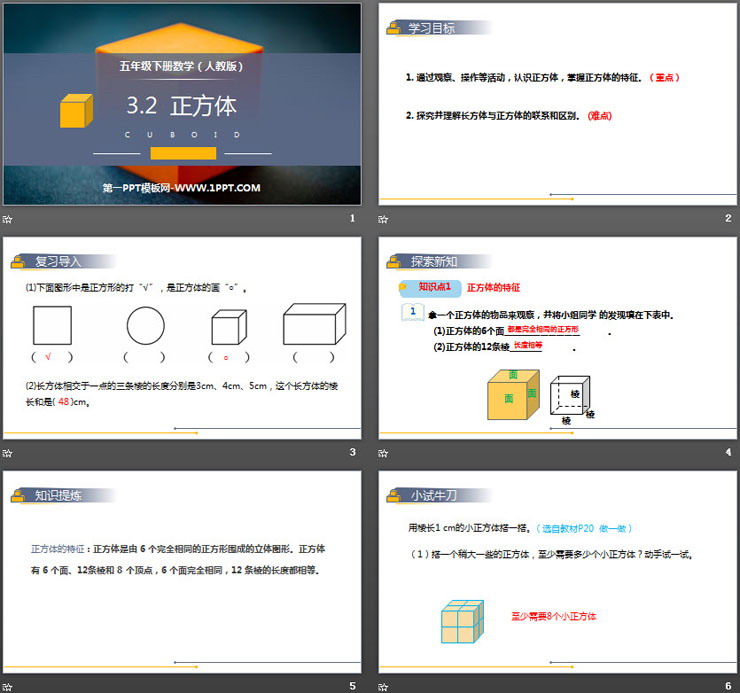Screen dimensions: 740x693
Task: Click the animation star icon under slide 5
Action: tap(8, 686)
